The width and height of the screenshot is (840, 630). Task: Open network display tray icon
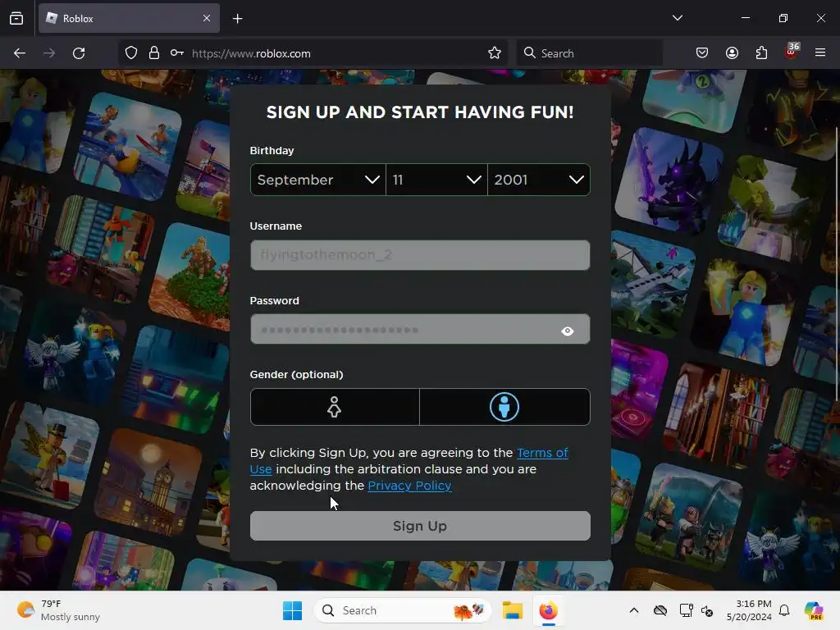686,610
